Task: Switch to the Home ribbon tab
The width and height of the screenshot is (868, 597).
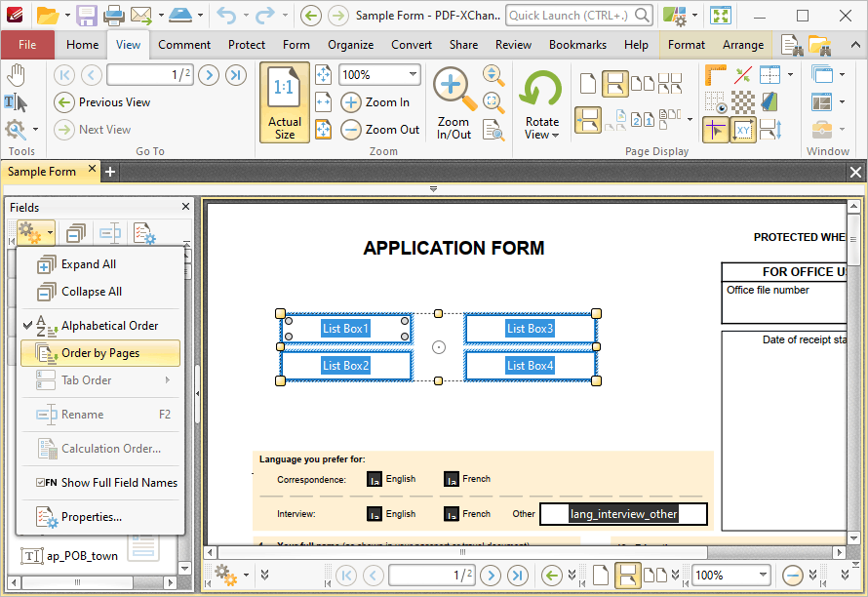Action: [83, 45]
